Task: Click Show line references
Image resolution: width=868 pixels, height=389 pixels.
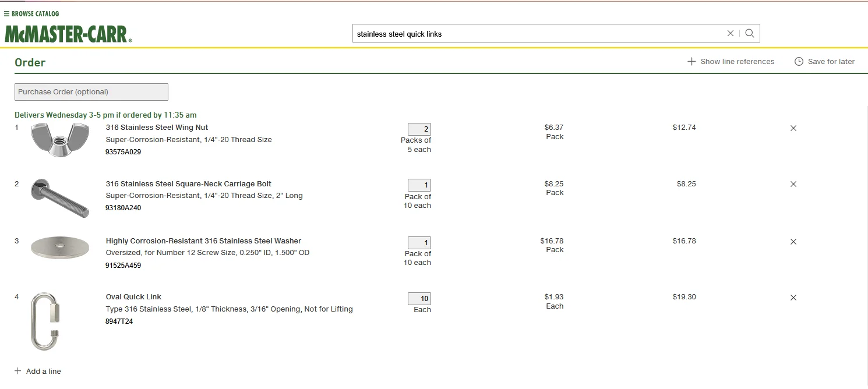Action: pos(731,62)
